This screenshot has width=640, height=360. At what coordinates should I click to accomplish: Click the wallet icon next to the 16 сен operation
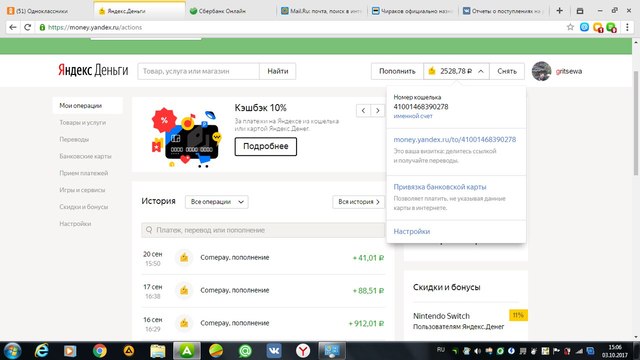[184, 323]
